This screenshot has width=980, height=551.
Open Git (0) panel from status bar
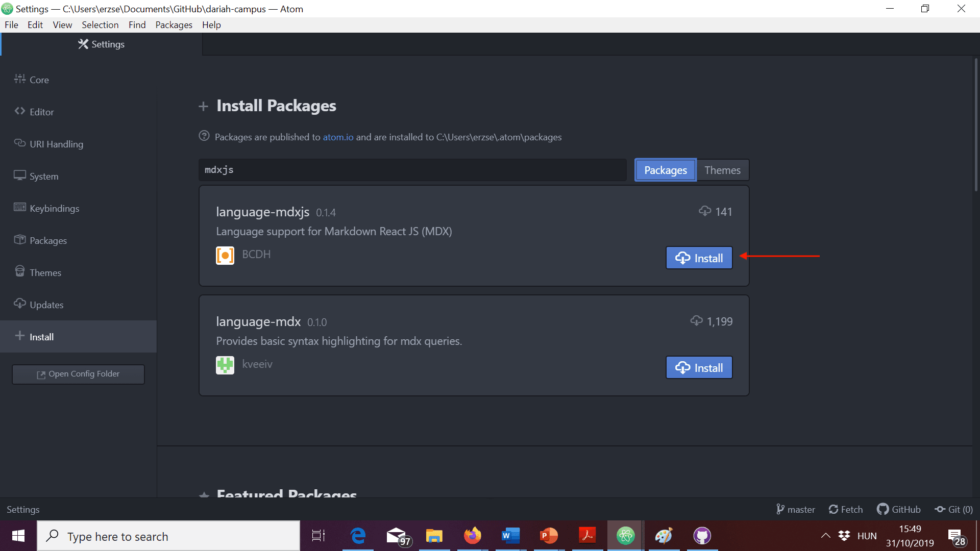point(953,509)
